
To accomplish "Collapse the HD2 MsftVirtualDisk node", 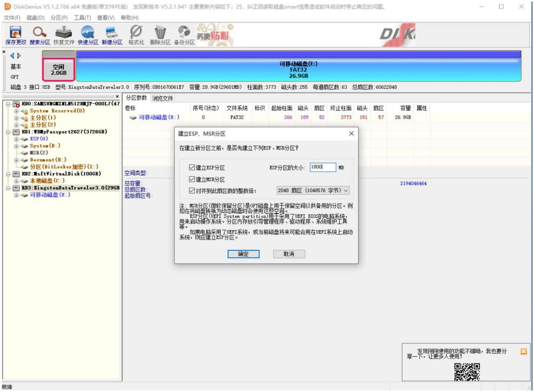I will [x=8, y=174].
